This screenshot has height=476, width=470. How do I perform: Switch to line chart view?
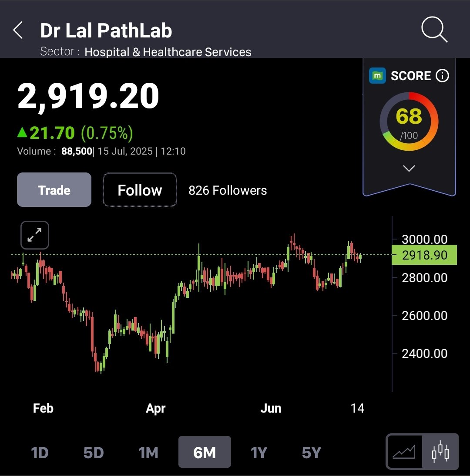click(x=404, y=452)
